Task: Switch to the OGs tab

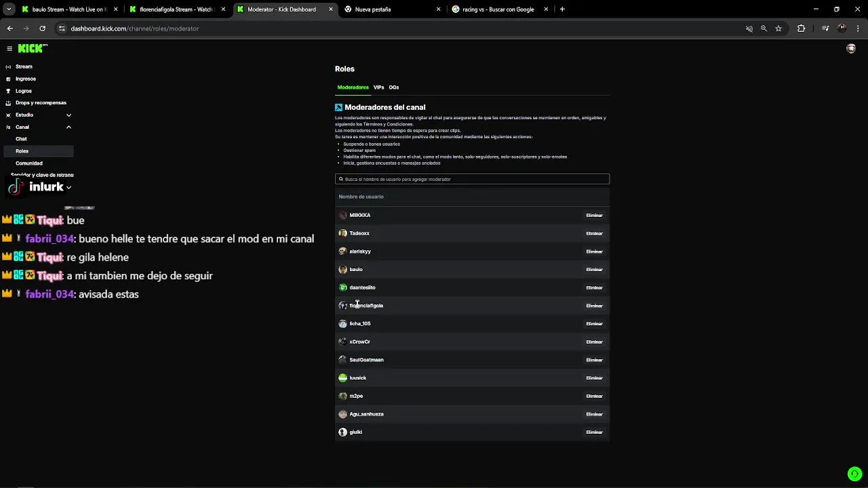Action: (394, 87)
